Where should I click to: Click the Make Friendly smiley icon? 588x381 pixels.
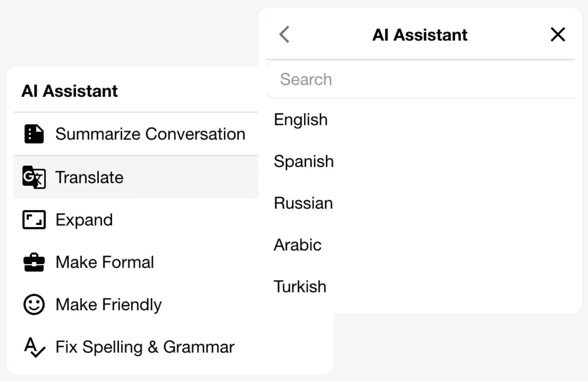[34, 304]
